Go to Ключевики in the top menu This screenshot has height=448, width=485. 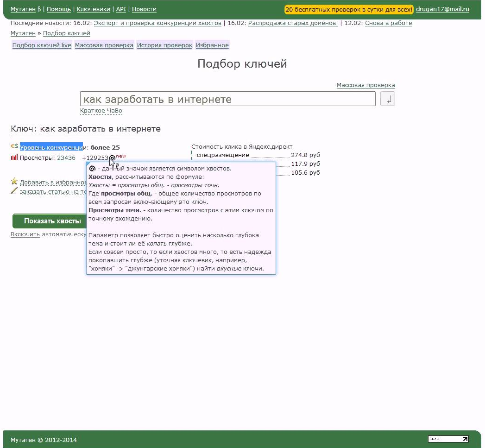click(93, 9)
